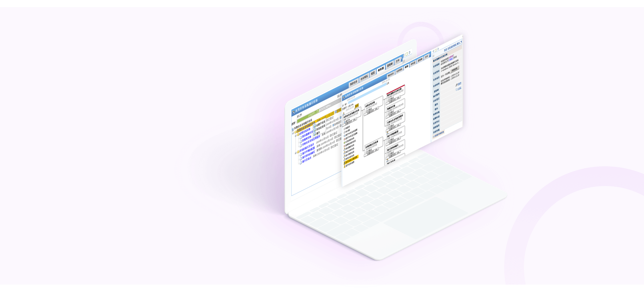Switch to the 树形图 tab in the back window

coord(381,69)
